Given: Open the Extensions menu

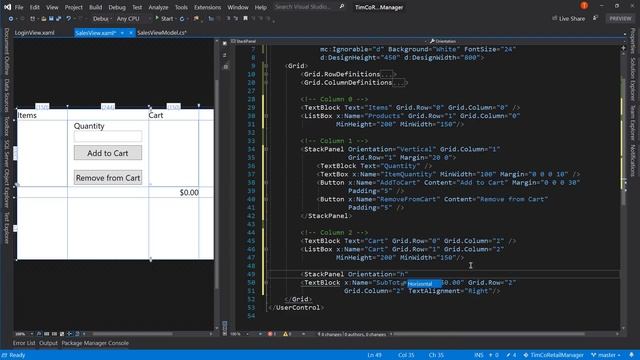Looking at the screenshot, I should pyautogui.click(x=207, y=7).
